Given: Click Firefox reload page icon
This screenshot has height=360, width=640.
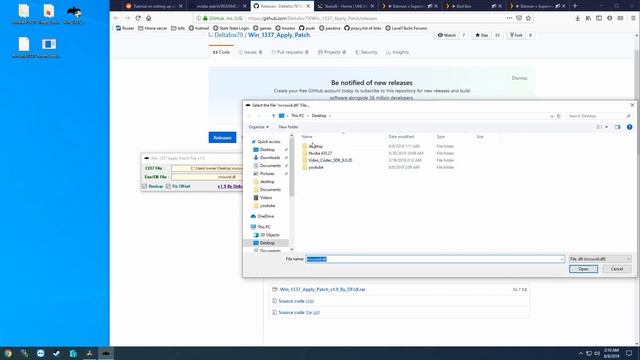Looking at the screenshot, I should [x=138, y=18].
